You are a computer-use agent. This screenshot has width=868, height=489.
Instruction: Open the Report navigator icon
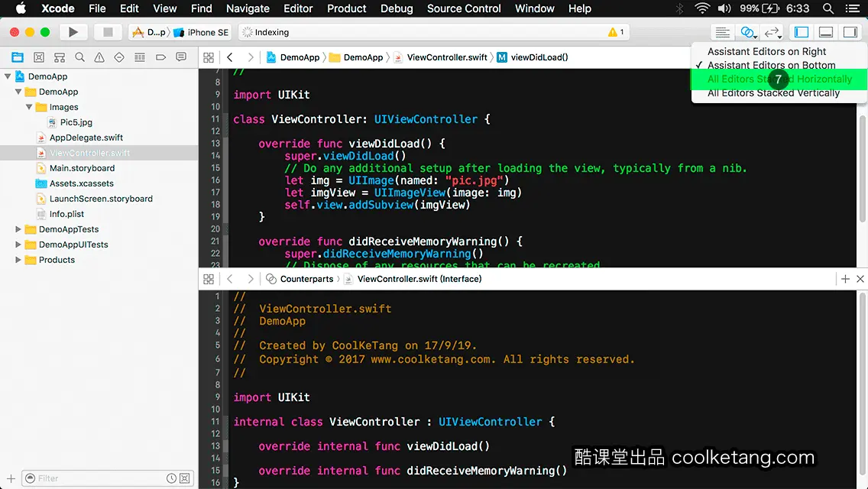pyautogui.click(x=181, y=57)
